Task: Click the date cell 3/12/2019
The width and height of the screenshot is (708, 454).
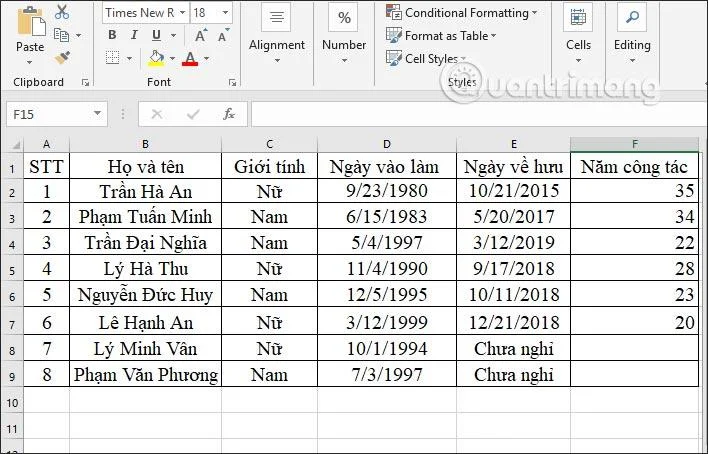Action: coord(513,243)
